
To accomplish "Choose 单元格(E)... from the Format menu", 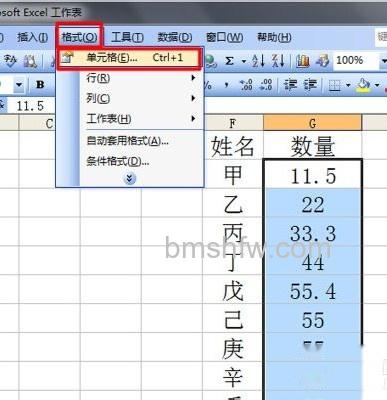I will (129, 58).
